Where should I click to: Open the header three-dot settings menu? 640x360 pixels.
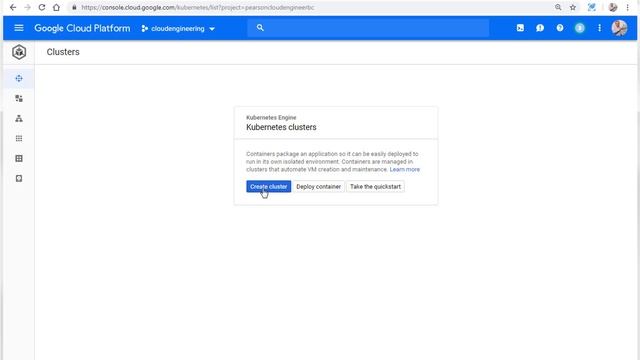(599, 28)
